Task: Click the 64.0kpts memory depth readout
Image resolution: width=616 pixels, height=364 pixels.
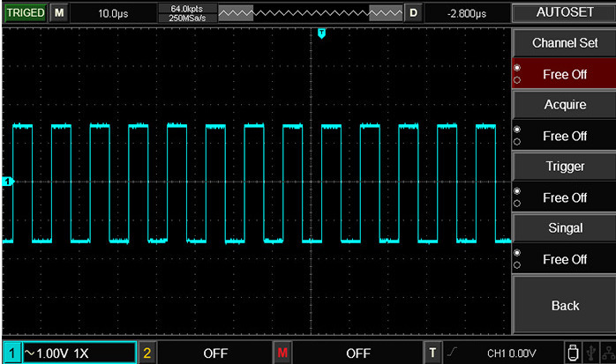Action: [x=187, y=9]
